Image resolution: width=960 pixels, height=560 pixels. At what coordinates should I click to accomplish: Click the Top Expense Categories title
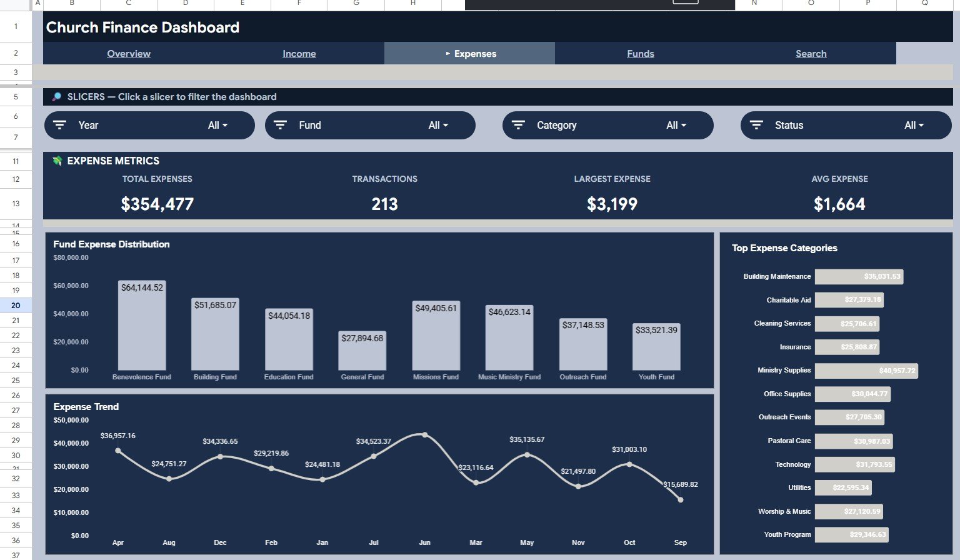(785, 248)
